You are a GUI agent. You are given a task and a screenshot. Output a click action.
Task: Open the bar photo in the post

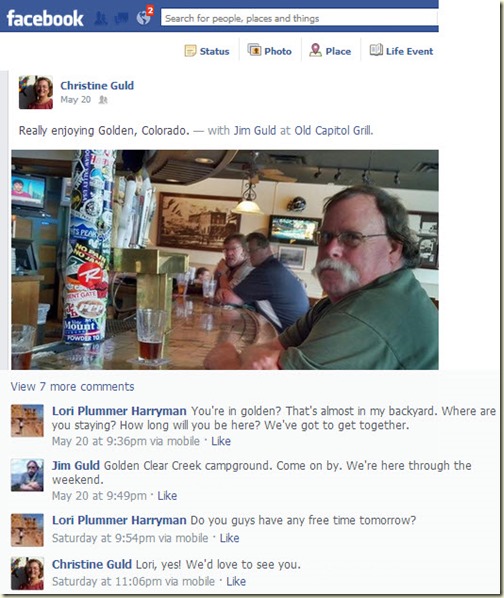(225, 260)
